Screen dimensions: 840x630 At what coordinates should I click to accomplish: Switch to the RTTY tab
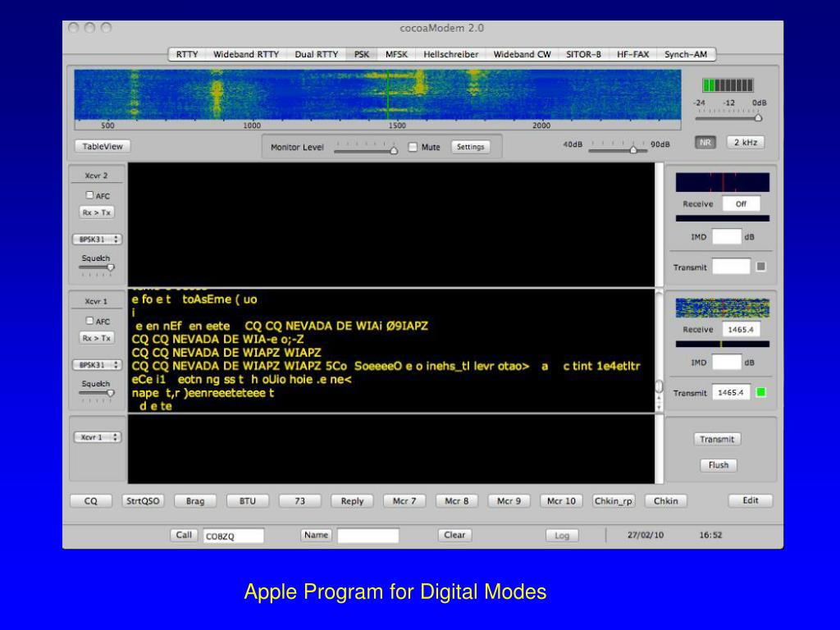coord(187,54)
